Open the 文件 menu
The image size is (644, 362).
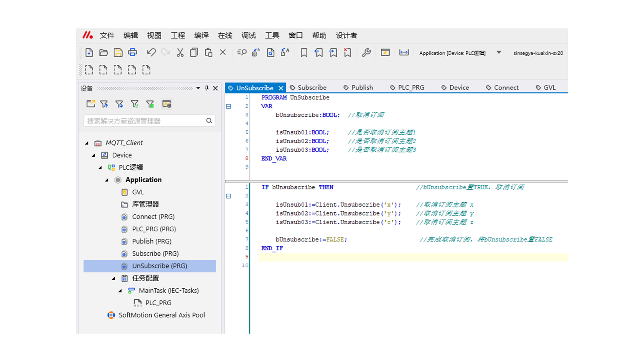click(x=107, y=36)
